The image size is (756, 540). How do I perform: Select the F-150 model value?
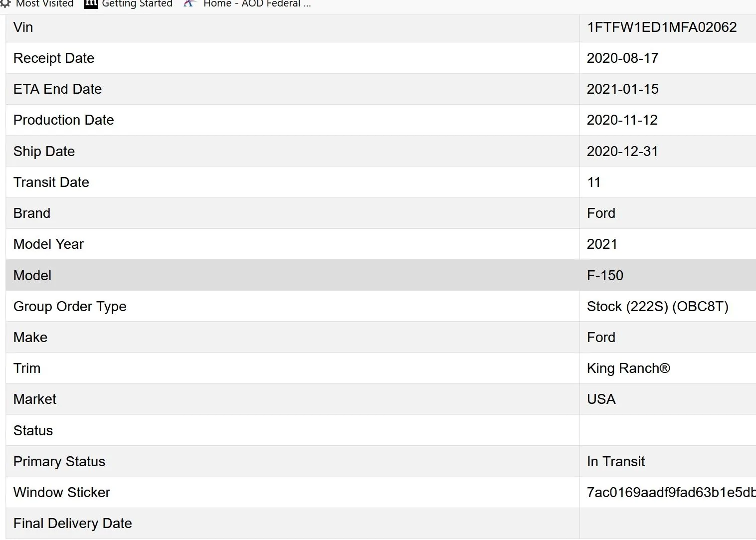[x=605, y=276]
